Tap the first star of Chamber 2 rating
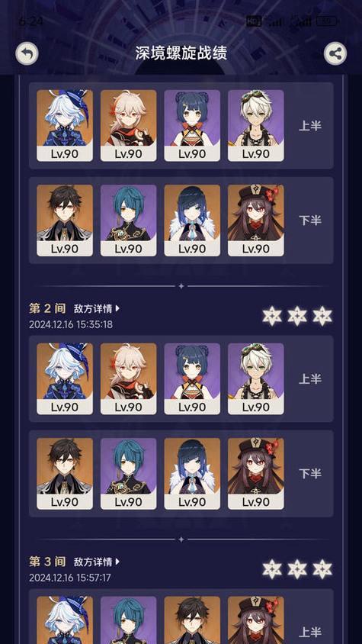362x644 pixels. [x=272, y=316]
